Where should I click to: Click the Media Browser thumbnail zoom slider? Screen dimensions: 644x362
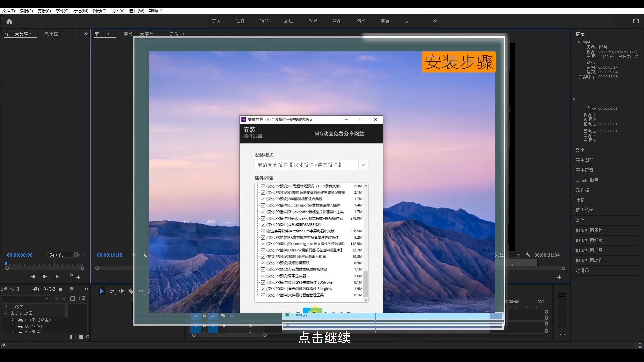(x=88, y=337)
